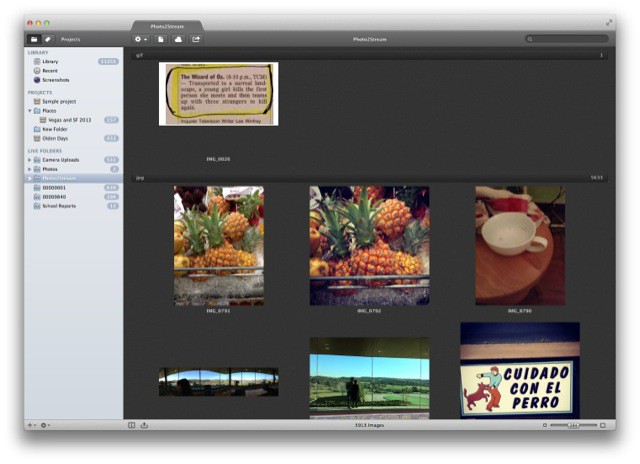Open the gear action menu in toolbar

click(x=141, y=39)
